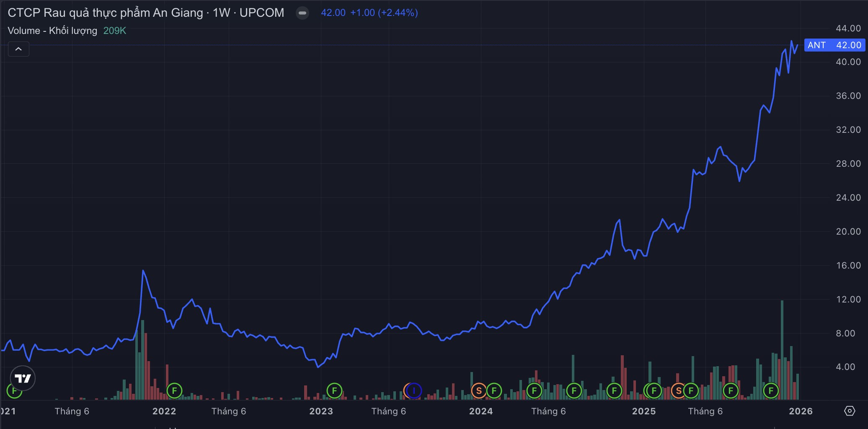Click partially hidden F marker near 2021

coord(14,391)
